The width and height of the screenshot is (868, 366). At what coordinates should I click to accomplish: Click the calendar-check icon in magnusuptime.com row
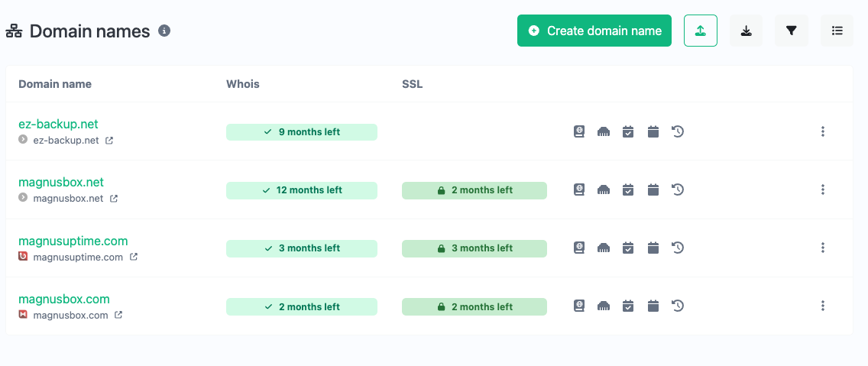628,248
